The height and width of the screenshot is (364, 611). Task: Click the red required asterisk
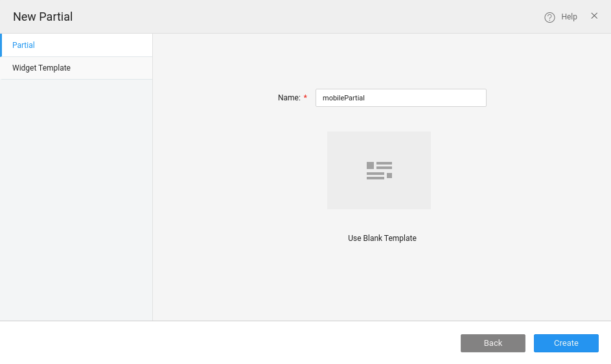(x=305, y=98)
